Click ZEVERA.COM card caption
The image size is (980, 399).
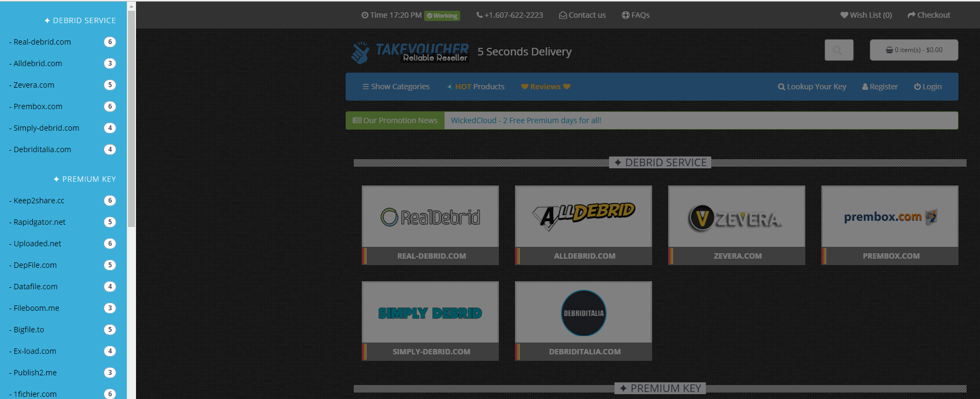(x=738, y=256)
